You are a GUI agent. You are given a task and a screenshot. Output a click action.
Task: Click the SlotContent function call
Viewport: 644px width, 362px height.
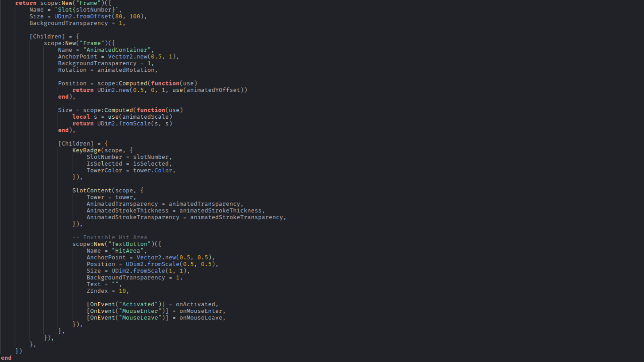coord(92,190)
